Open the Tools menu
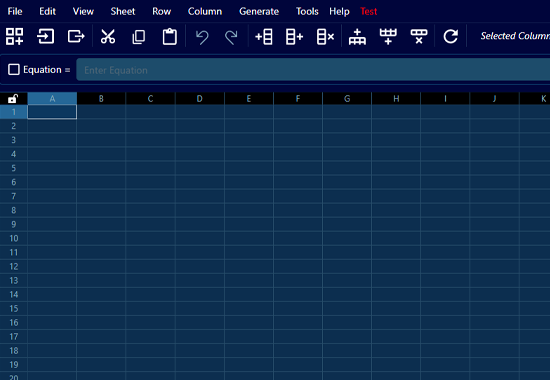Viewport: 550px width, 380px height. pyautogui.click(x=307, y=11)
